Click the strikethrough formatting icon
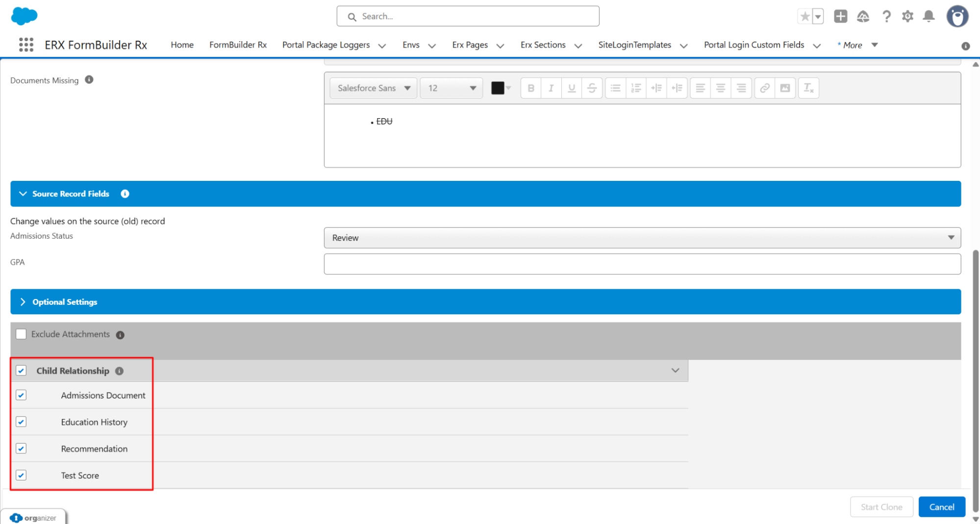The height and width of the screenshot is (524, 980). 592,88
